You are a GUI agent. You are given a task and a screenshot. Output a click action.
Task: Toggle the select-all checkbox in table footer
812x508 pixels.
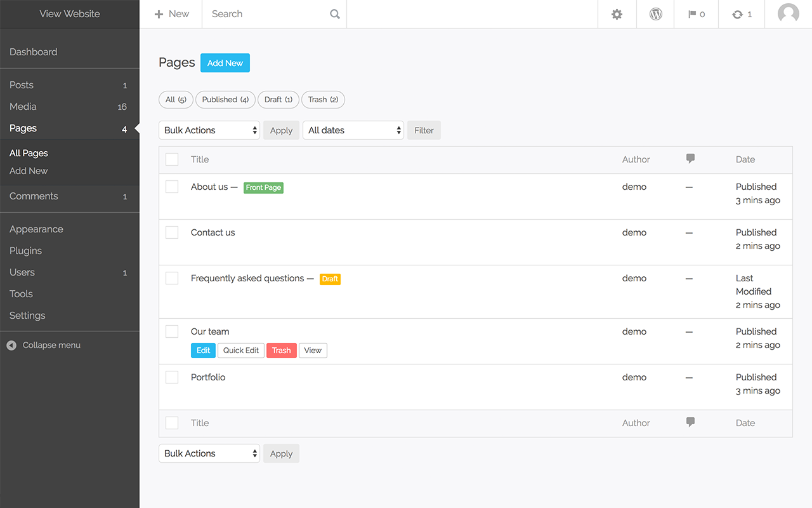172,423
